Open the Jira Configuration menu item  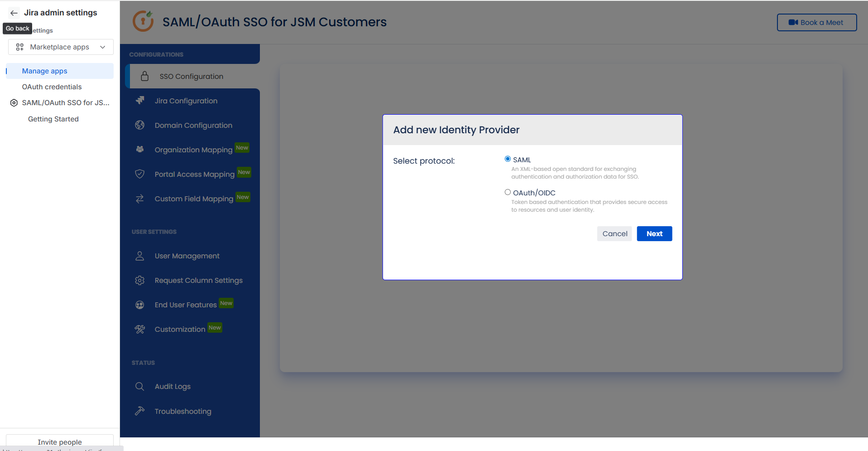click(186, 101)
